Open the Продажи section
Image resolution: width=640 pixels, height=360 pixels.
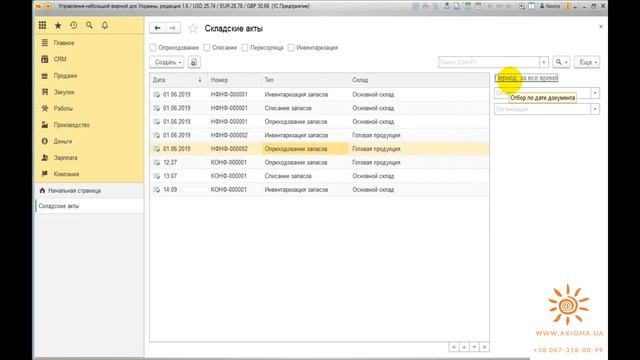click(65, 76)
